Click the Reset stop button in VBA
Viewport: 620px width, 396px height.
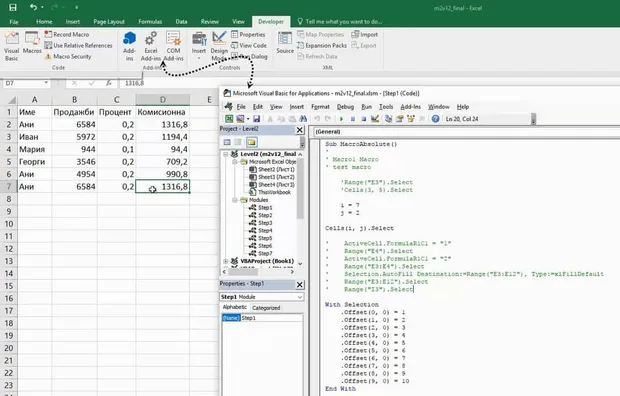(x=363, y=119)
